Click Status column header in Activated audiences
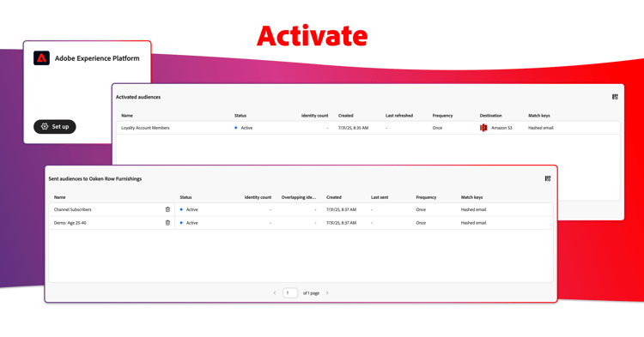644x337 pixels. click(x=240, y=116)
